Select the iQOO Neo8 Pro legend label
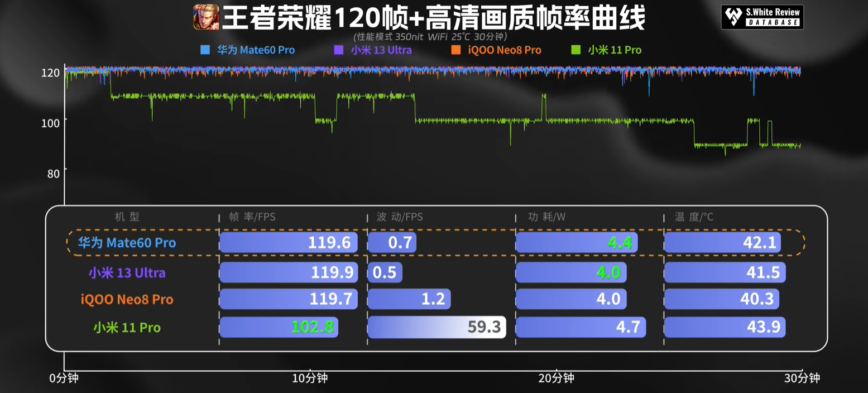868x393 pixels. (505, 50)
